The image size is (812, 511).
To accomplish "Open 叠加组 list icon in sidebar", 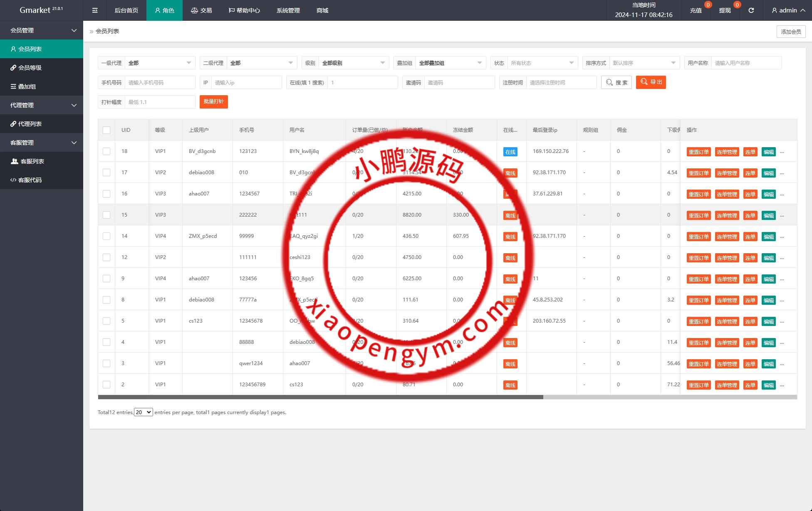I will pyautogui.click(x=13, y=86).
